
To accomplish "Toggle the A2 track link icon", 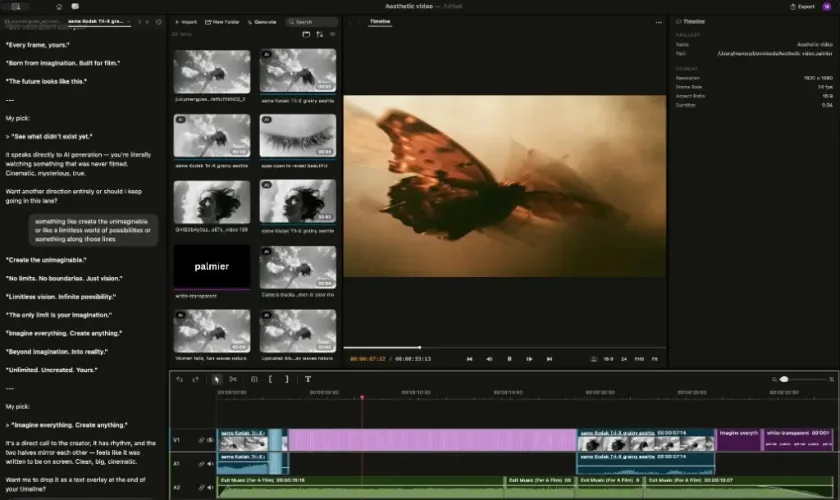I will (x=201, y=488).
